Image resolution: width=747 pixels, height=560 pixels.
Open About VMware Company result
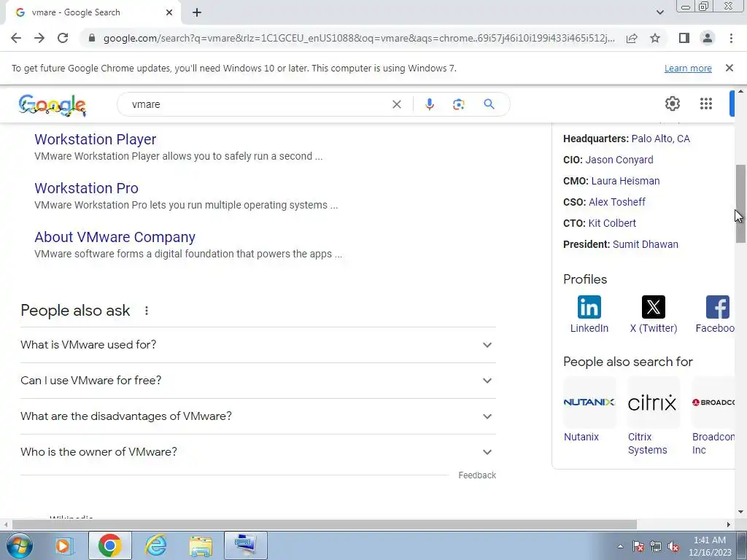click(115, 237)
